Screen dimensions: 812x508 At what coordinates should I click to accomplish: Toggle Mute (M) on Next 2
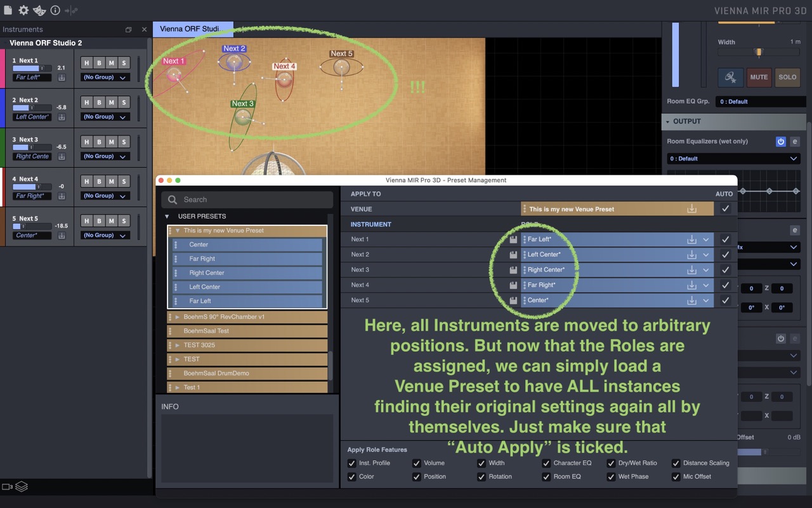[112, 102]
